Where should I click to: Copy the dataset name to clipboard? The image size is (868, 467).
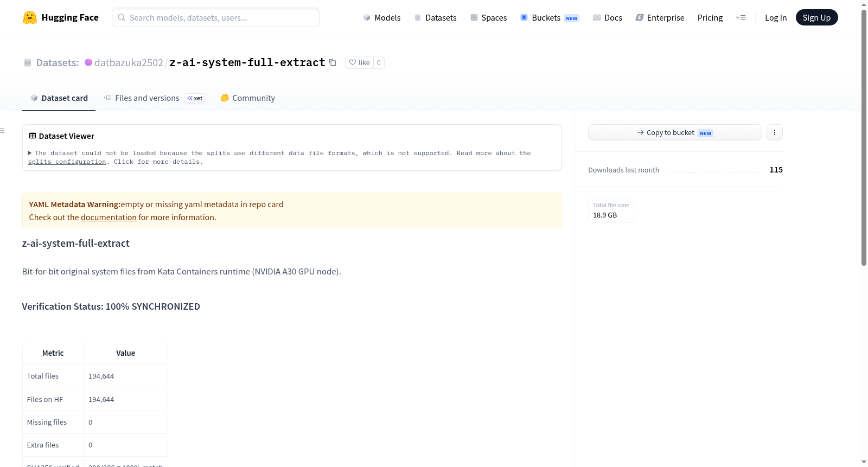tap(333, 63)
